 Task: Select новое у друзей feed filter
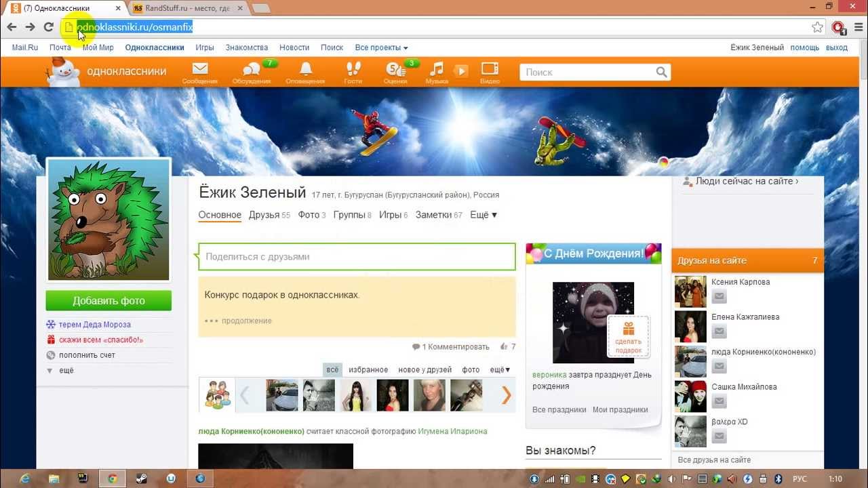click(x=425, y=369)
